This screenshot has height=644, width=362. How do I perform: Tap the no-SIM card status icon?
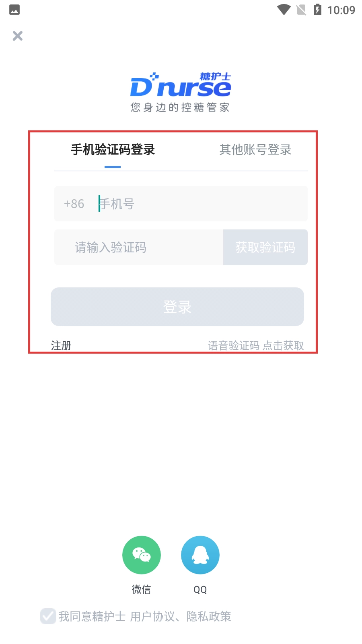pyautogui.click(x=301, y=10)
